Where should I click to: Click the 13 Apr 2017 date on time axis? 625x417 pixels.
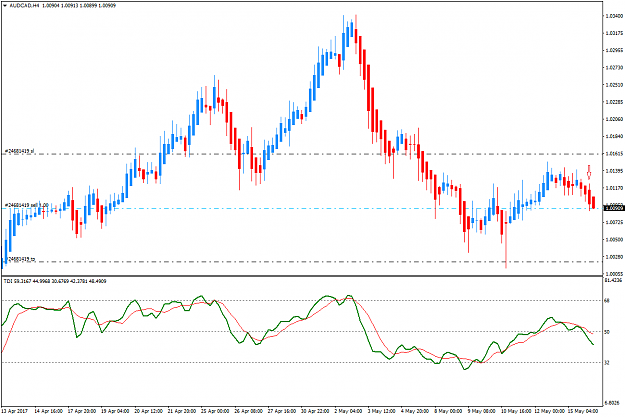[14, 411]
